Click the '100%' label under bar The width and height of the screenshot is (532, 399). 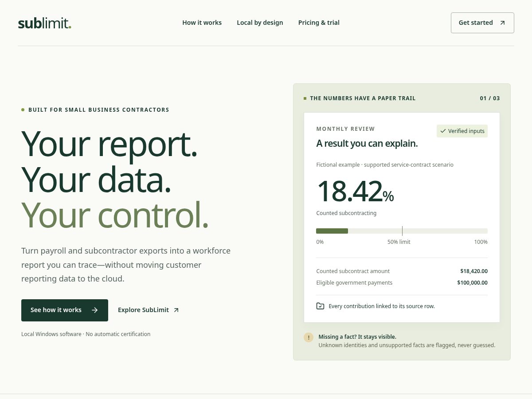pos(481,242)
